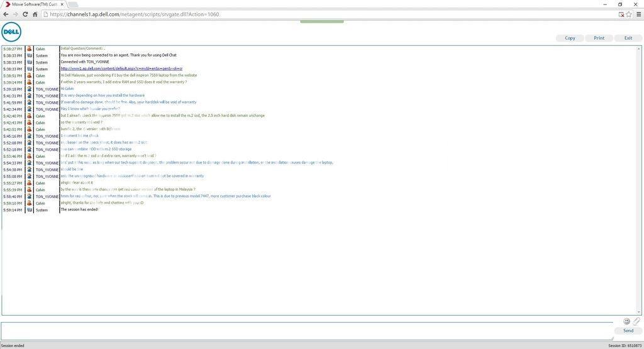
Task: Click the emoticon smiley icon
Action: 626,321
